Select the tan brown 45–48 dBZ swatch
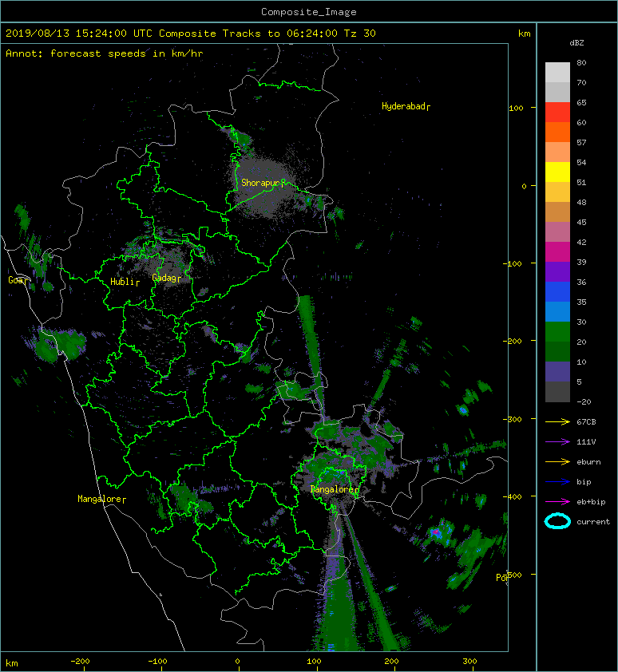Viewport: 618px width, 672px height. pyautogui.click(x=557, y=211)
